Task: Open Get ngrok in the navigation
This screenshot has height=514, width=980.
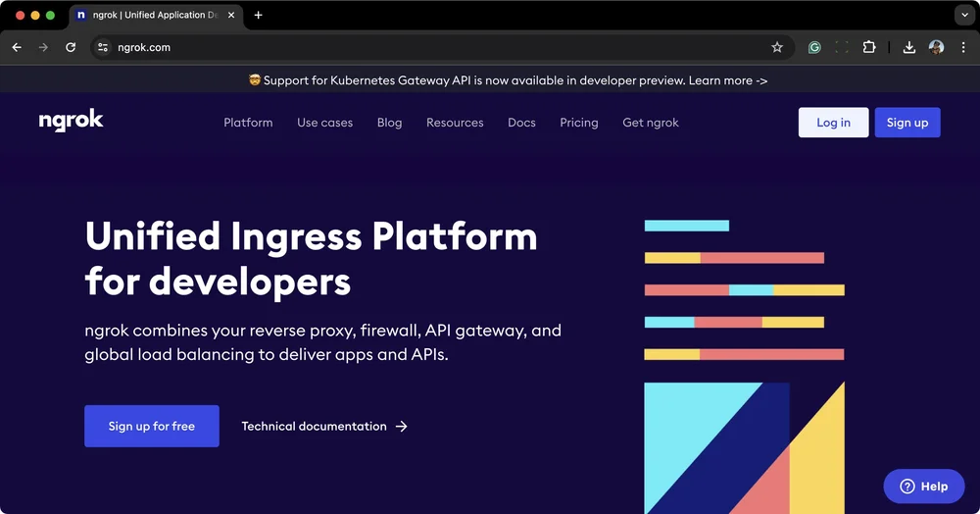Action: click(651, 123)
